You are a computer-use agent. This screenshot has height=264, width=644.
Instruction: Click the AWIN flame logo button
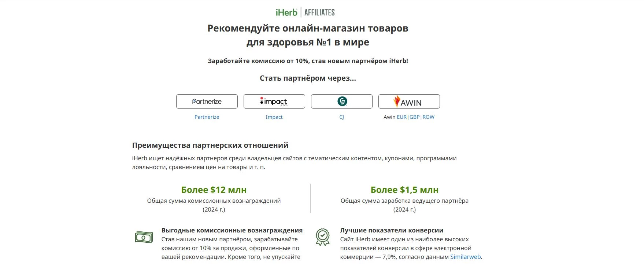tap(409, 102)
